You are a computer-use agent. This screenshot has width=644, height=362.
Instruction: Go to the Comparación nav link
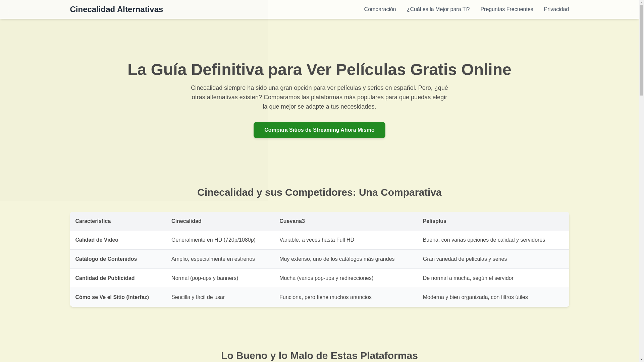(x=380, y=9)
